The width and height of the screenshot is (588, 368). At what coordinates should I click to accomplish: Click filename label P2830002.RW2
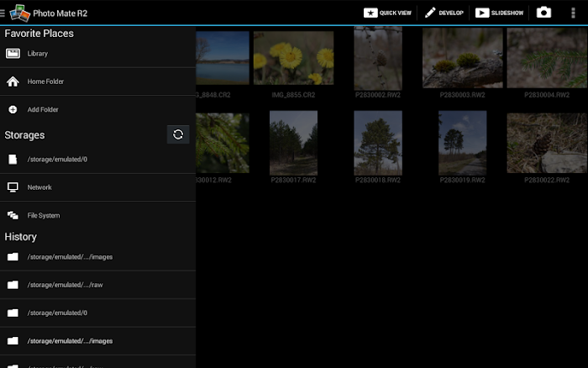click(x=378, y=95)
